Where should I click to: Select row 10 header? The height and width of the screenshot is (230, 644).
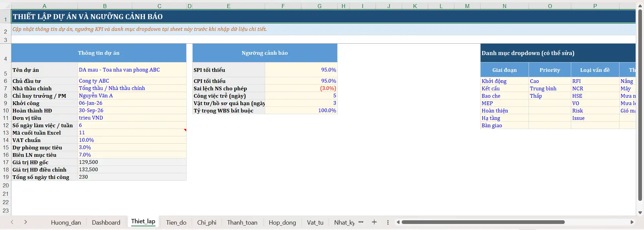click(6, 110)
